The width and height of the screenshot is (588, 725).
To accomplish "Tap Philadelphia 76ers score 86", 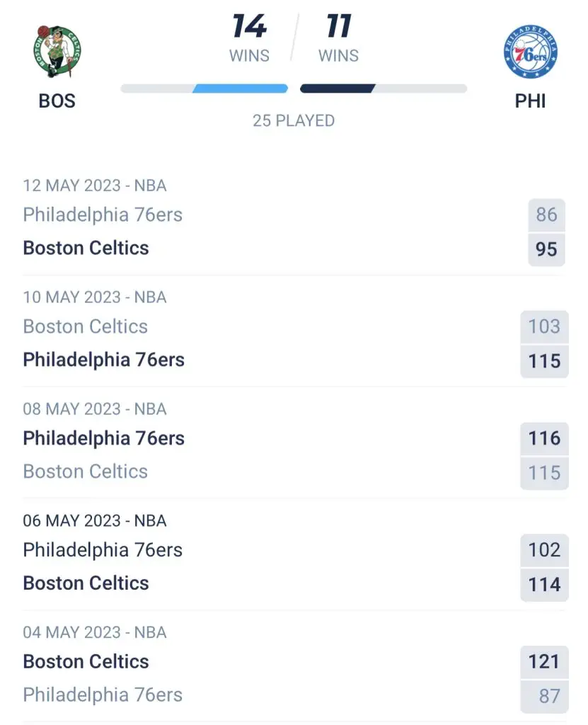I will click(546, 215).
